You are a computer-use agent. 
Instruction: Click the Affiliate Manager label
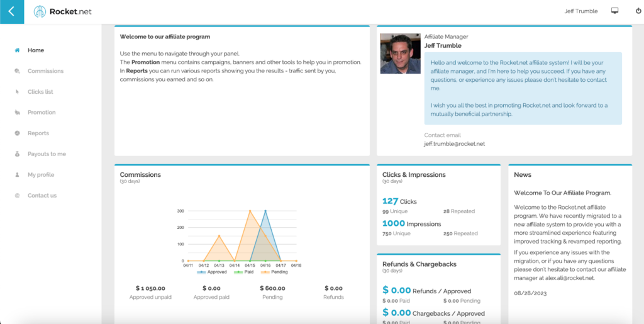(x=446, y=36)
